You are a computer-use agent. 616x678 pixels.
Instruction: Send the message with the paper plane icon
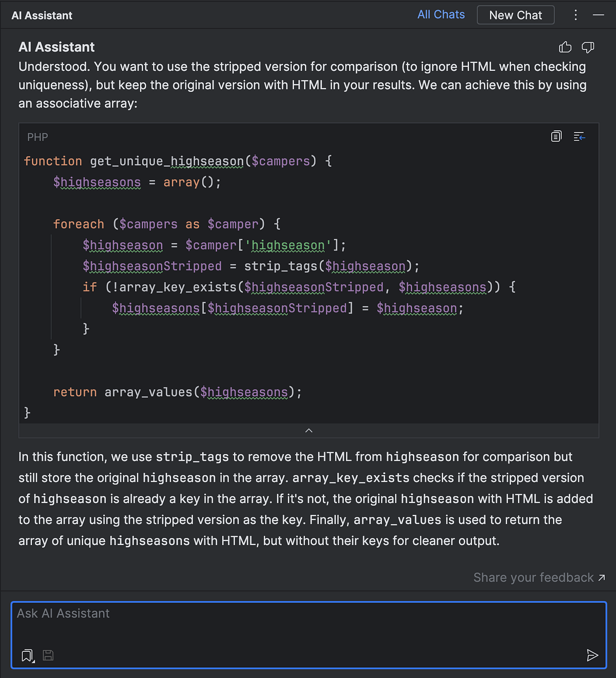593,655
